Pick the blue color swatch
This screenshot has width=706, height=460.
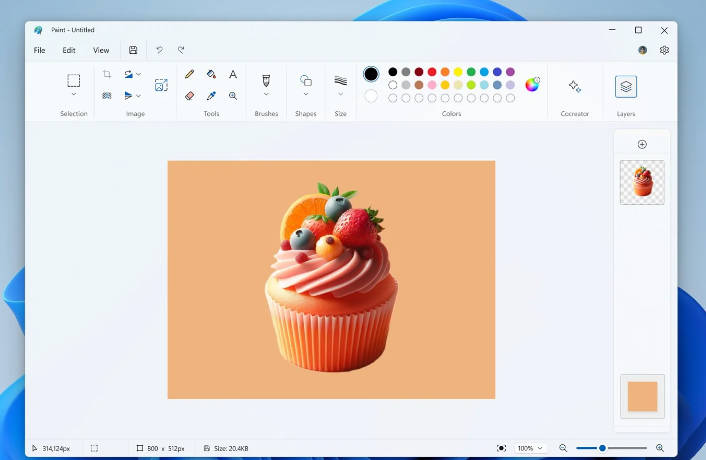click(x=484, y=72)
